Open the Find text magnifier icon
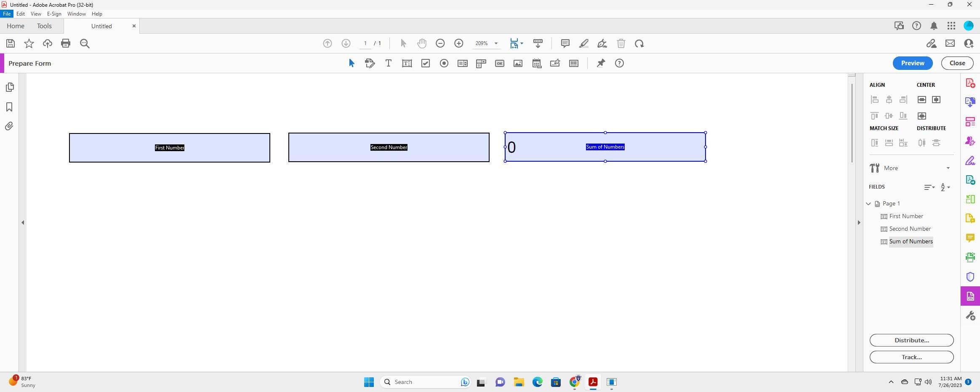 pos(85,43)
